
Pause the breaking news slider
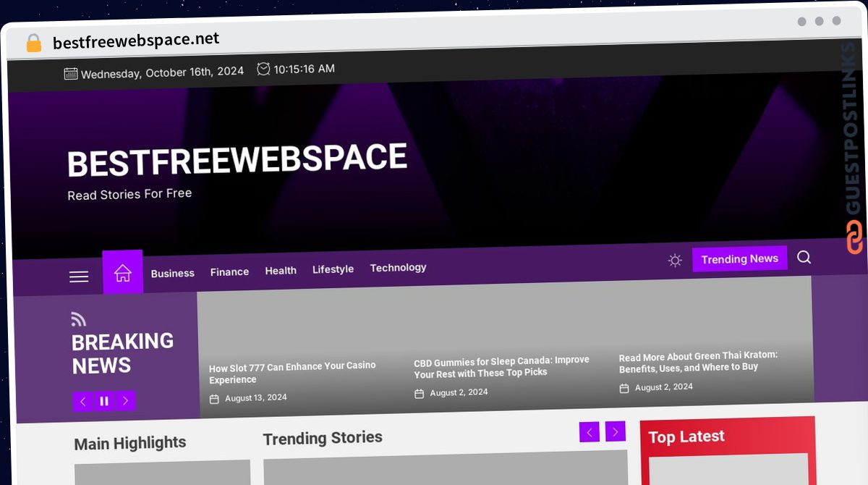coord(104,401)
